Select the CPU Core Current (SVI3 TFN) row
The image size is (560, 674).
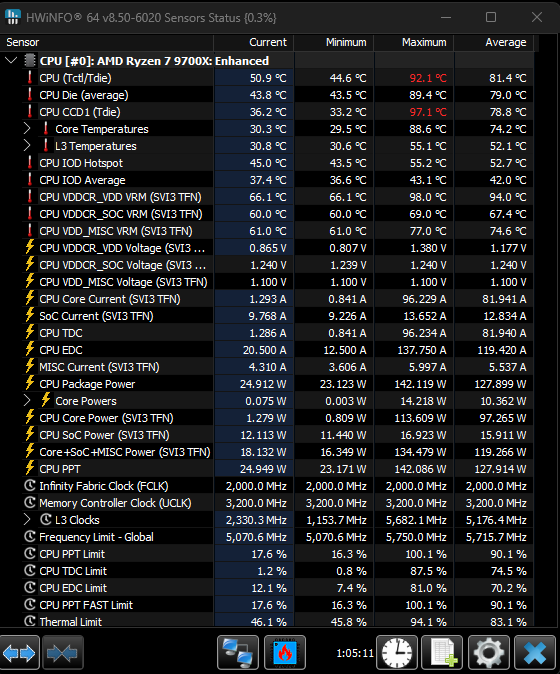click(266, 299)
